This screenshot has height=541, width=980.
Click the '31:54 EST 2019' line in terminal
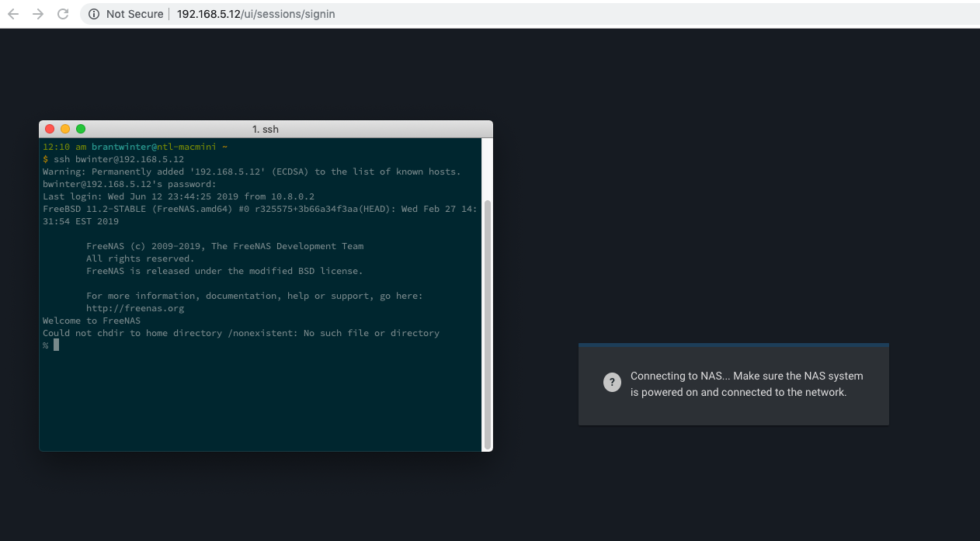click(x=81, y=221)
